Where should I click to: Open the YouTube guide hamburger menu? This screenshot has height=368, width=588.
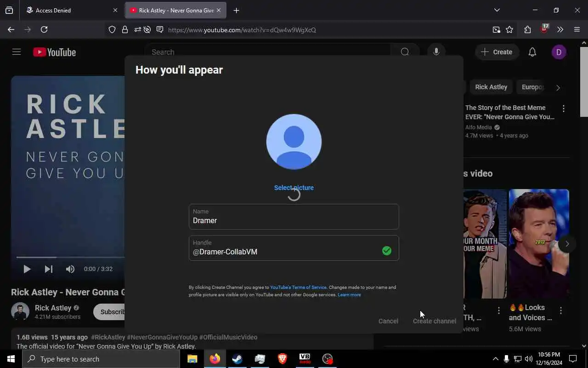(17, 52)
